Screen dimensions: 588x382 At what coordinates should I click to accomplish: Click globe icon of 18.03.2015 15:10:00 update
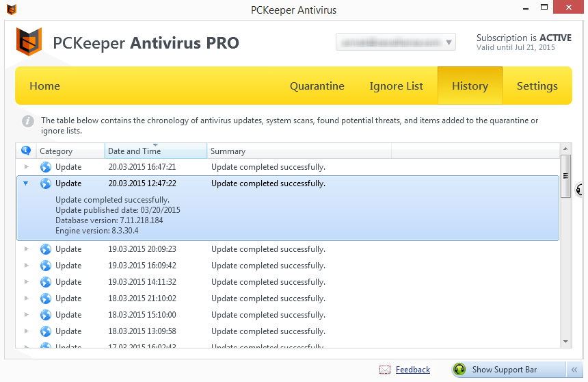click(x=46, y=315)
